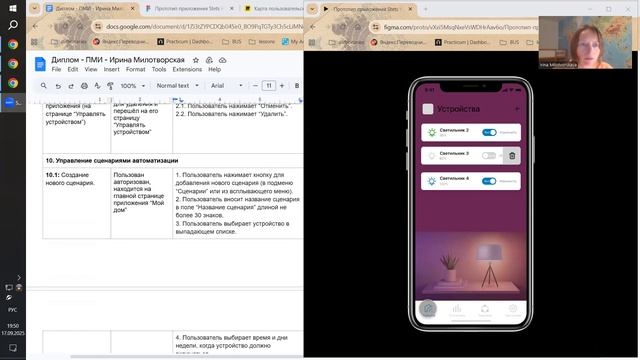Run spelling and grammar check icon

coord(97,86)
